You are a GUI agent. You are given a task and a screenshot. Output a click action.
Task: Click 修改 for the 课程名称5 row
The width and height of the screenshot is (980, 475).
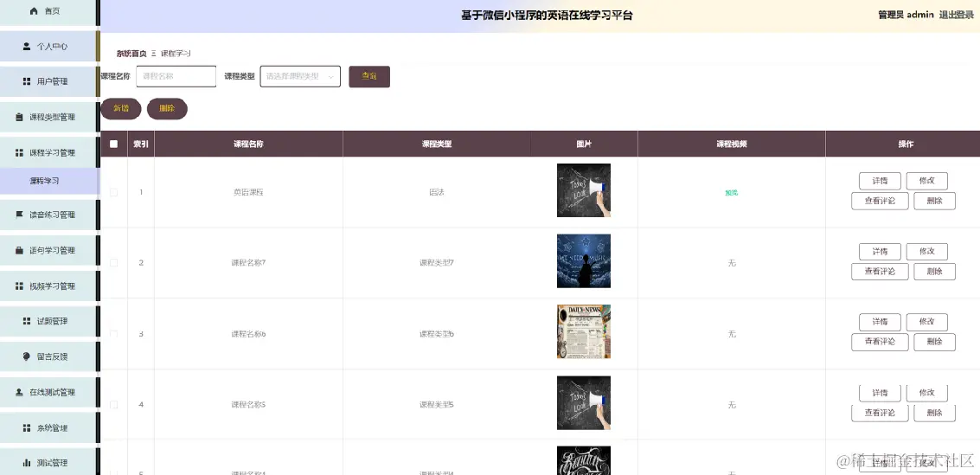[927, 393]
